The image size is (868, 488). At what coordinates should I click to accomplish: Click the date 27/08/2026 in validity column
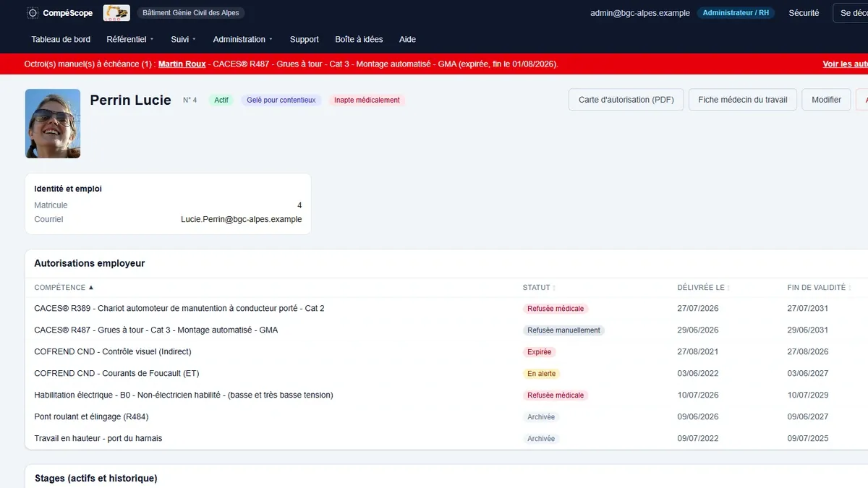[808, 351]
